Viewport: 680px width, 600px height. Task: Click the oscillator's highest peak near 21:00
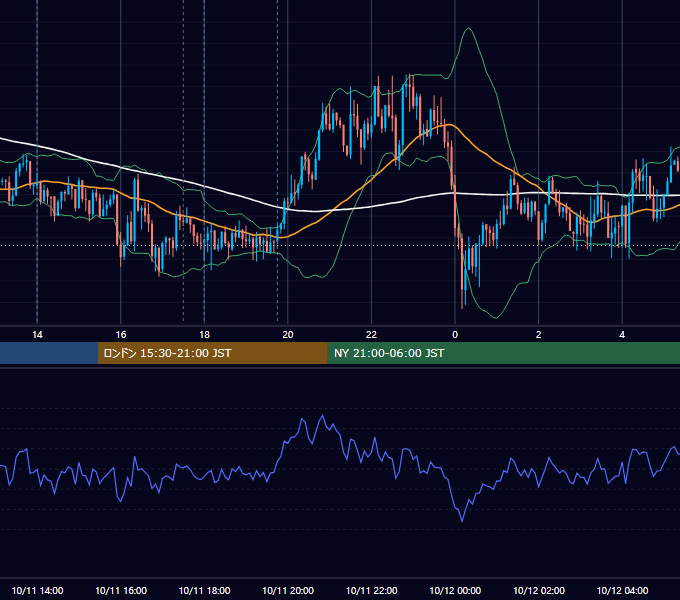(x=322, y=416)
